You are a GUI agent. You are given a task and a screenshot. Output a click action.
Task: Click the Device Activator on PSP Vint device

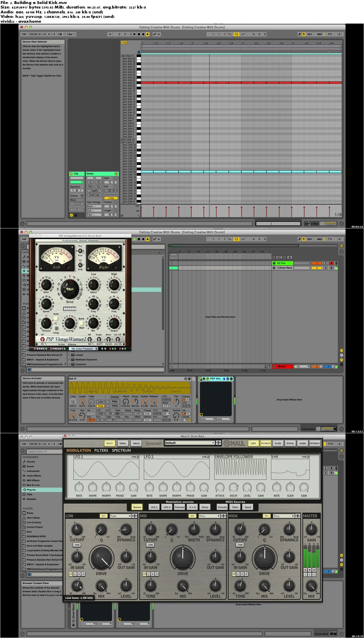coord(200,379)
